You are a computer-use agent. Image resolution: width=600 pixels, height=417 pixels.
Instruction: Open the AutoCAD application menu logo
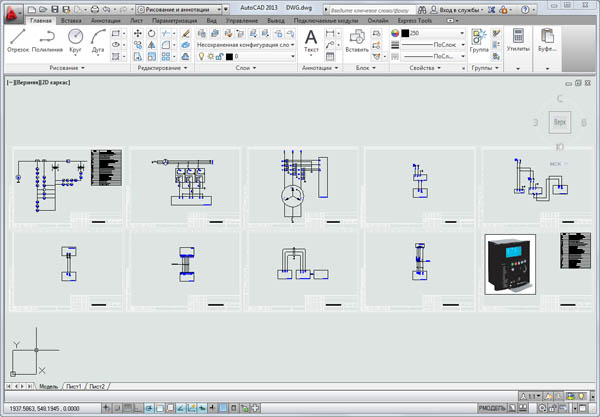[13, 13]
